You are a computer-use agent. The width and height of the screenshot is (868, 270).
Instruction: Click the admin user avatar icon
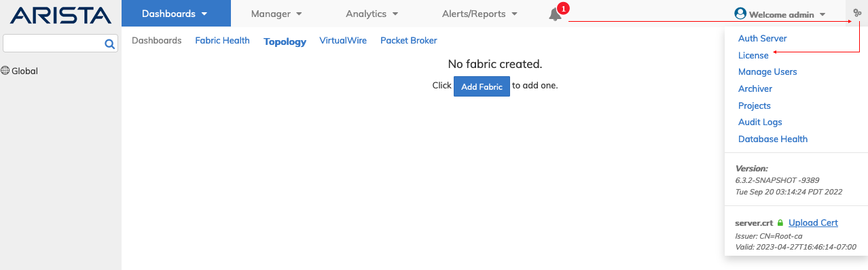[740, 14]
